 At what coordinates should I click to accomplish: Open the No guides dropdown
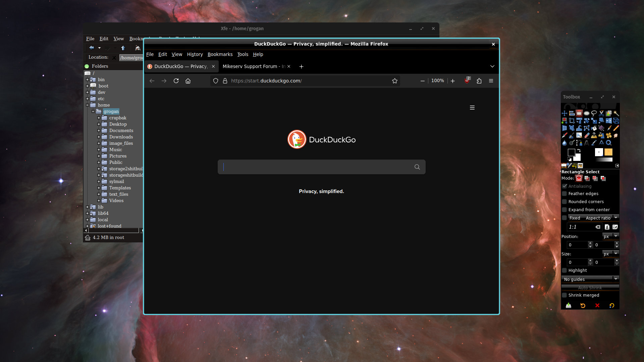590,279
